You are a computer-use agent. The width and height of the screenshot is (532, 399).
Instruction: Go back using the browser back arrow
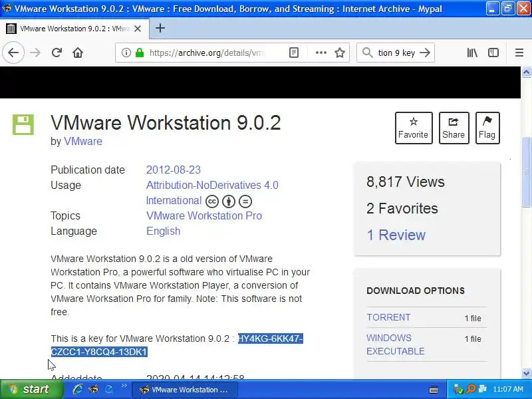point(13,53)
